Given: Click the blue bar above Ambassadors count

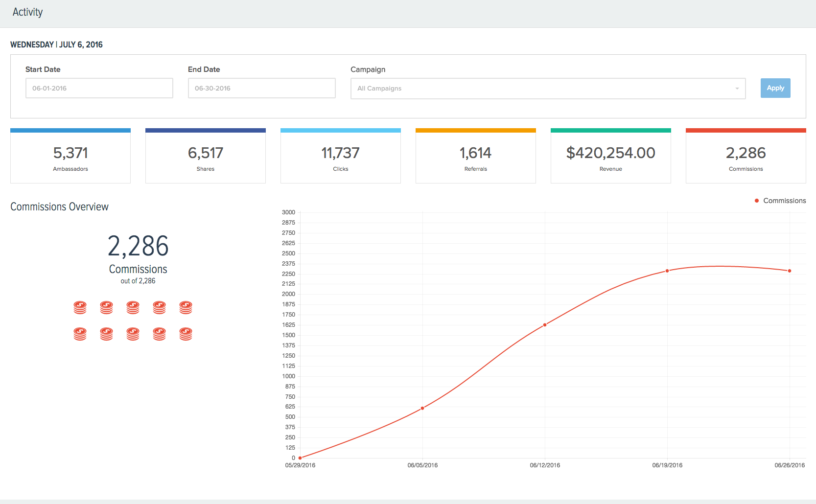Looking at the screenshot, I should point(70,130).
